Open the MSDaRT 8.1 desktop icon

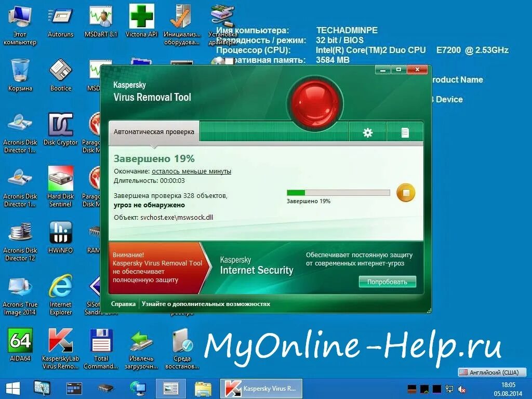coord(101,22)
